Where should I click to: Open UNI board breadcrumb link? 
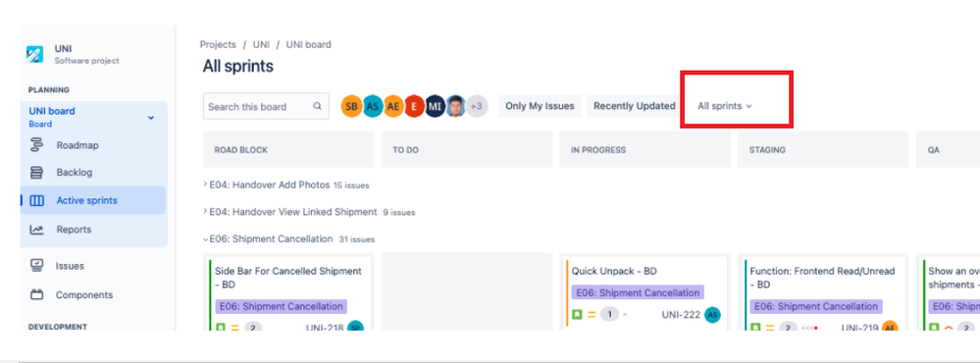tap(309, 45)
